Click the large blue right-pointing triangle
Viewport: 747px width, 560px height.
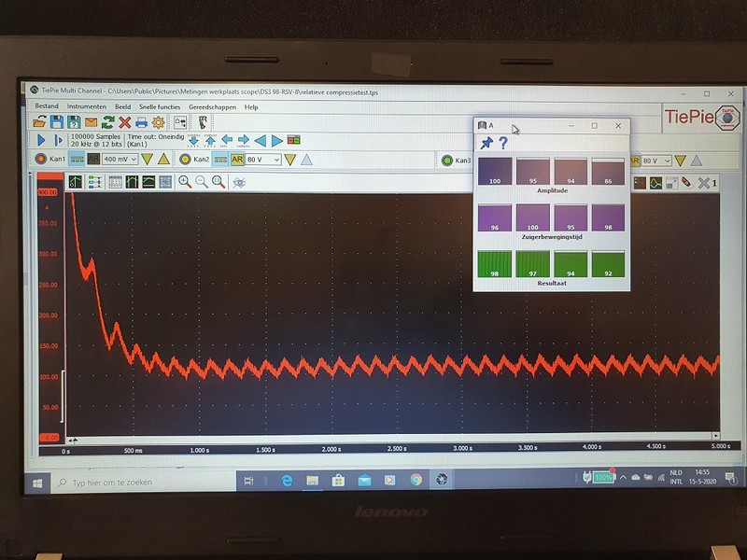(276, 141)
